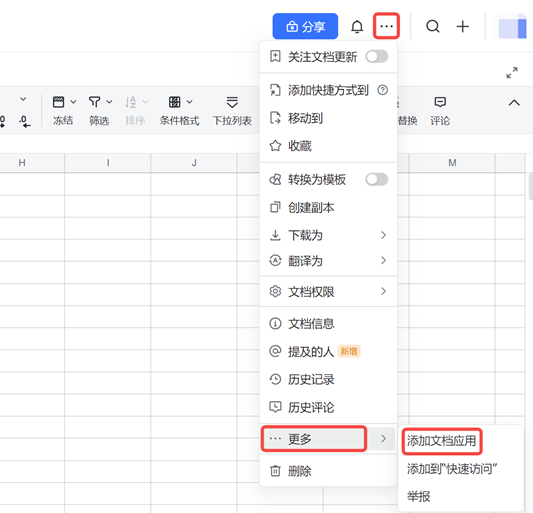
Task: Click the 下载为 download icon
Action: point(275,235)
